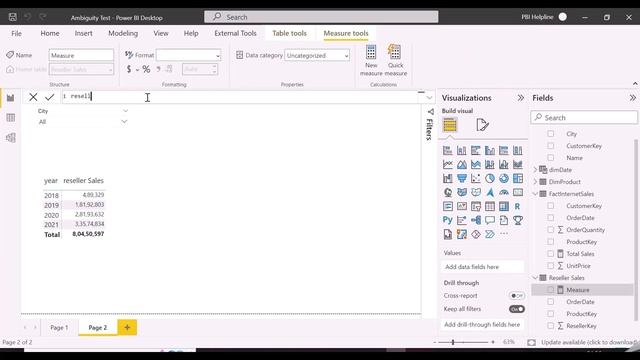Toggle the Keep all filters switch
The image size is (640, 360).
point(517,309)
